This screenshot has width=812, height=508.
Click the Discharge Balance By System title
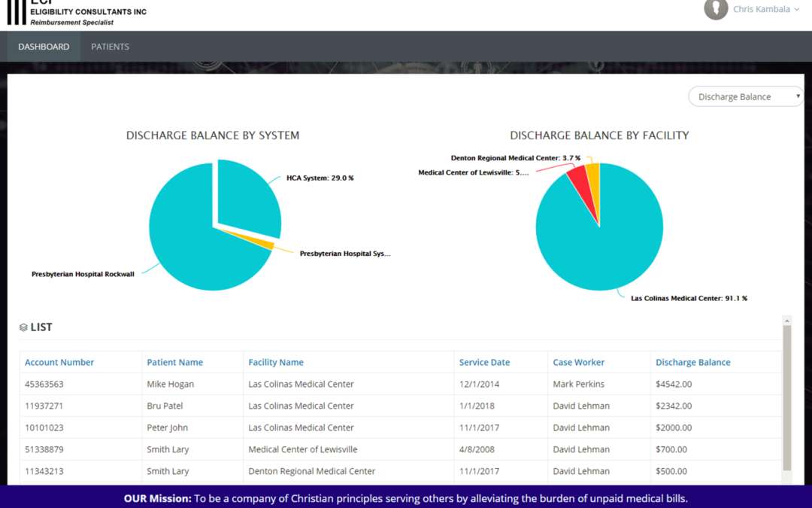coord(213,135)
